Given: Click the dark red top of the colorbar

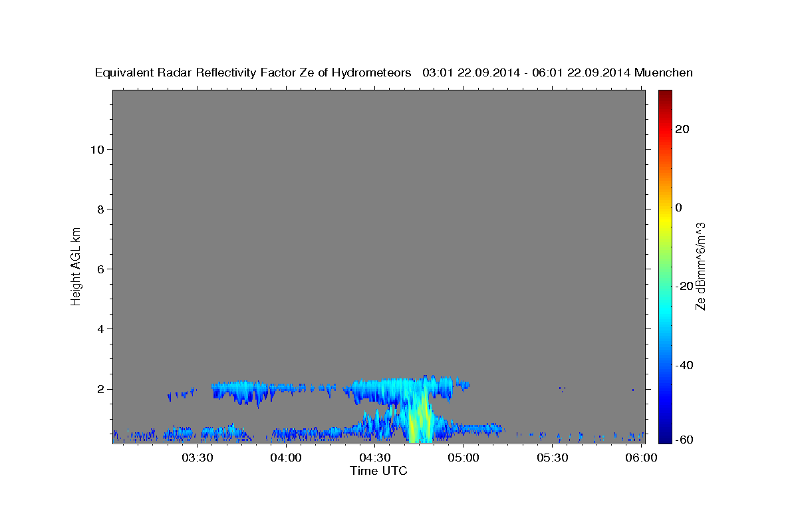Looking at the screenshot, I should (x=665, y=94).
